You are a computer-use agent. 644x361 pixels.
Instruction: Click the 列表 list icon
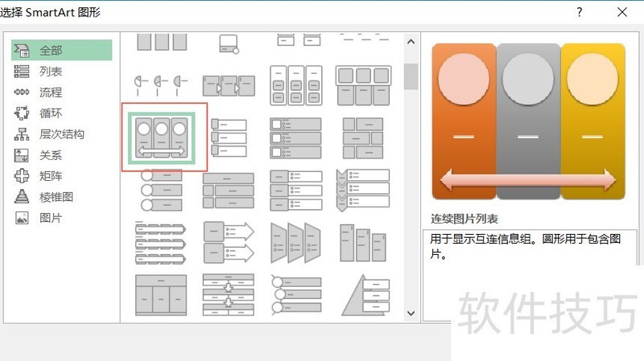point(22,72)
